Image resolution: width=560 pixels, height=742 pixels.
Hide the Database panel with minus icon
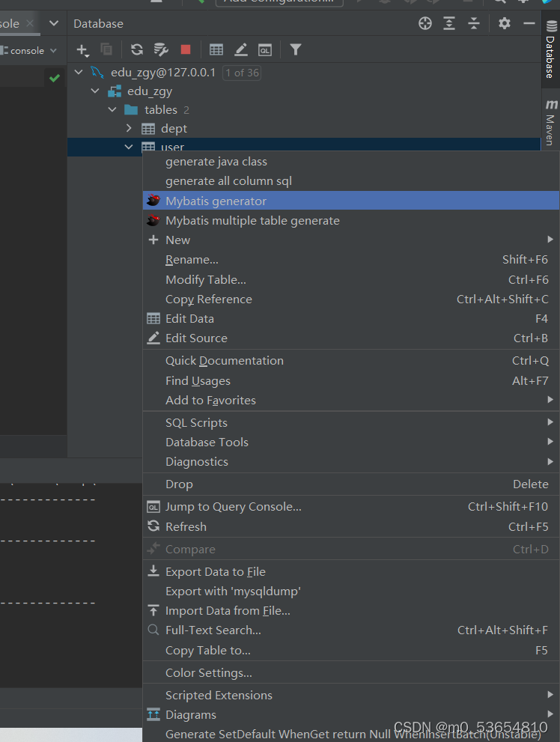point(529,23)
